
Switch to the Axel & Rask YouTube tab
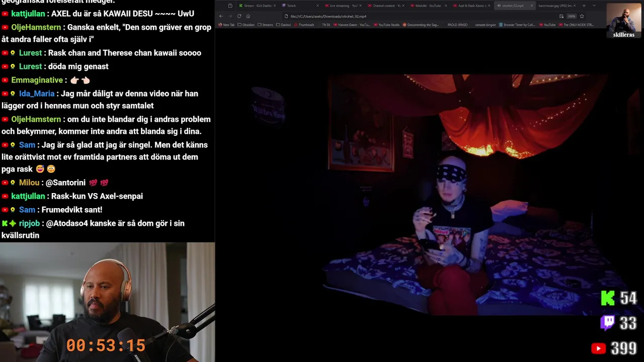pyautogui.click(x=471, y=6)
